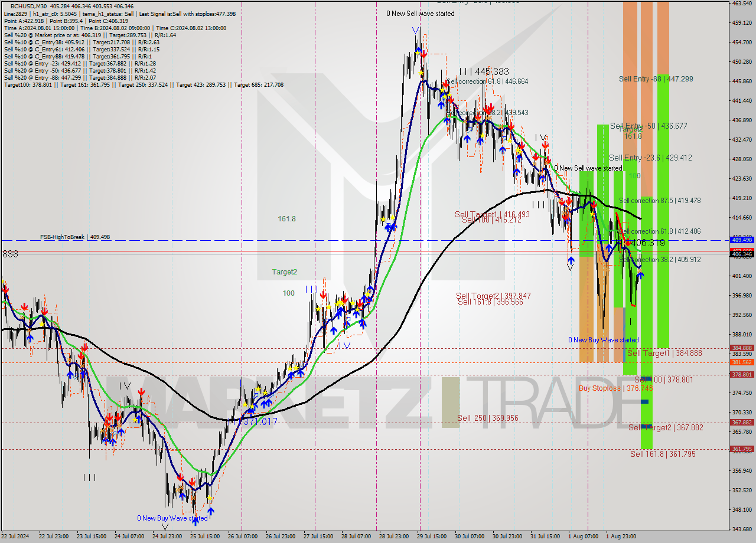Click 'Sell 161.8 | 396.566' label
This screenshot has width=756, height=543.
coord(490,302)
